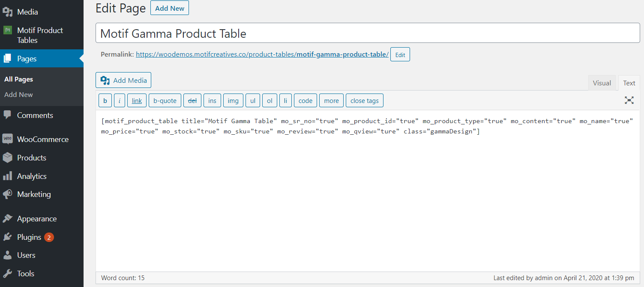Click the Comments speech bubble icon
The image size is (644, 287).
pos(8,115)
